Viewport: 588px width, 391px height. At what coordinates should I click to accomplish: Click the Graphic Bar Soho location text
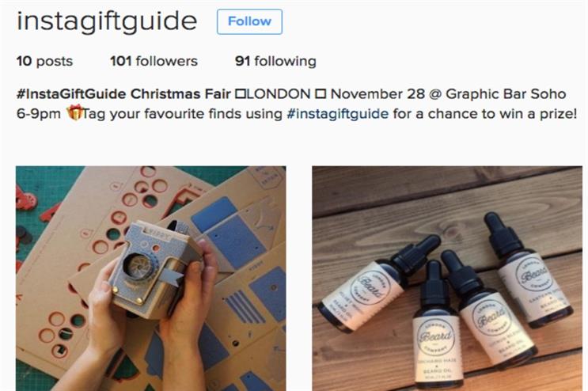[506, 93]
